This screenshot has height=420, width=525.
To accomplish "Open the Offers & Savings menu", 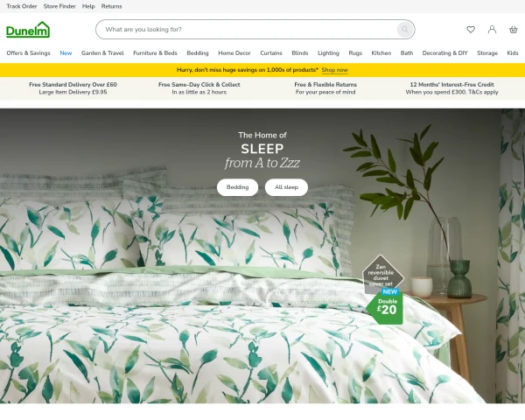I will (x=29, y=52).
